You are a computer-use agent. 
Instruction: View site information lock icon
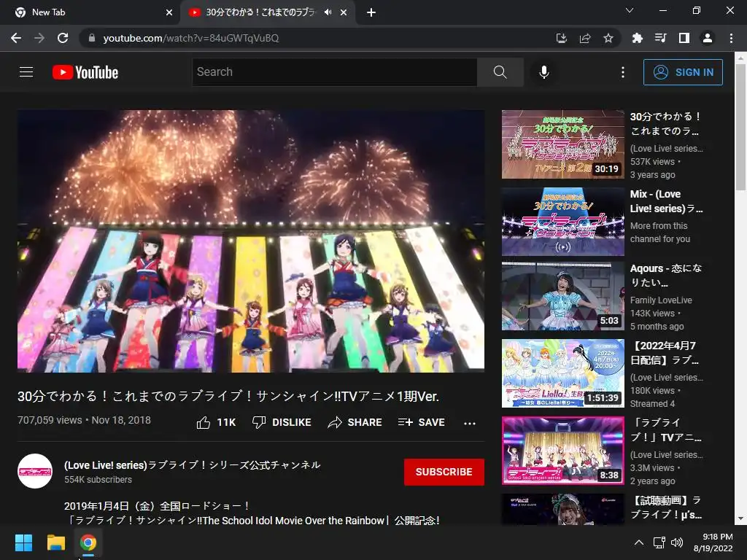point(92,38)
